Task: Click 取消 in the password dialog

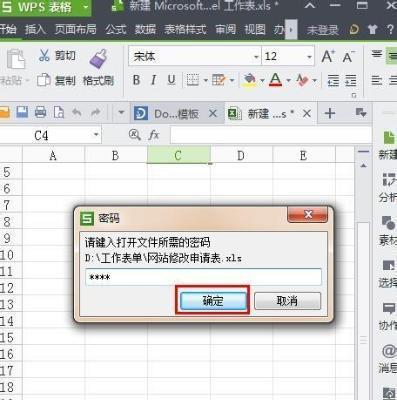Action: 288,301
